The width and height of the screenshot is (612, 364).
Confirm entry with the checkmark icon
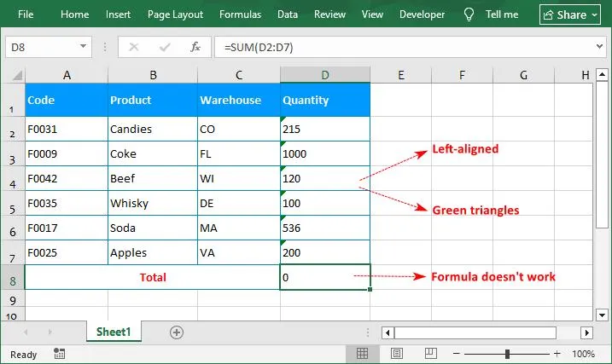[x=165, y=47]
